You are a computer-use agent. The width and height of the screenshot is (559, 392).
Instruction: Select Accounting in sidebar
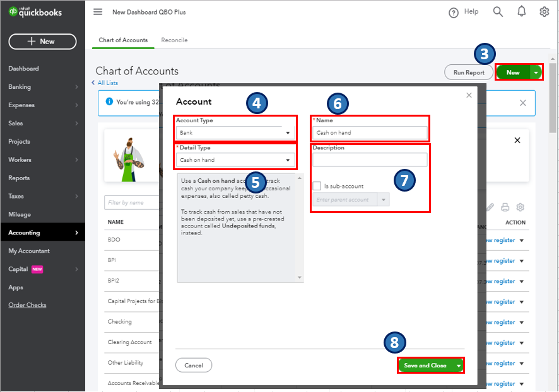(x=43, y=233)
